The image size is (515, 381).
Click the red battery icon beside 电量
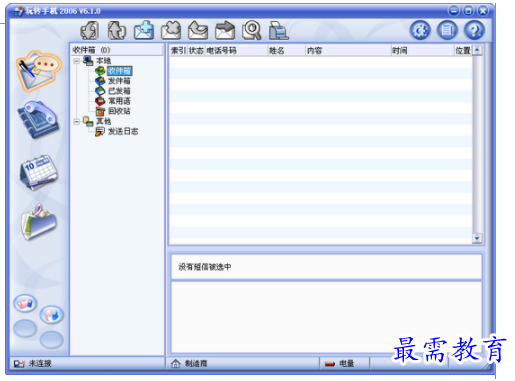point(330,364)
